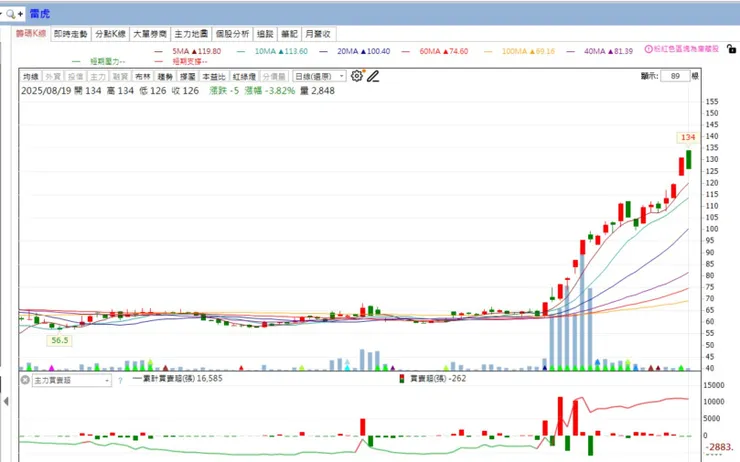This screenshot has width=740, height=462.
Task: Remove the 主力買賣超 indicator panel
Action: point(25,380)
